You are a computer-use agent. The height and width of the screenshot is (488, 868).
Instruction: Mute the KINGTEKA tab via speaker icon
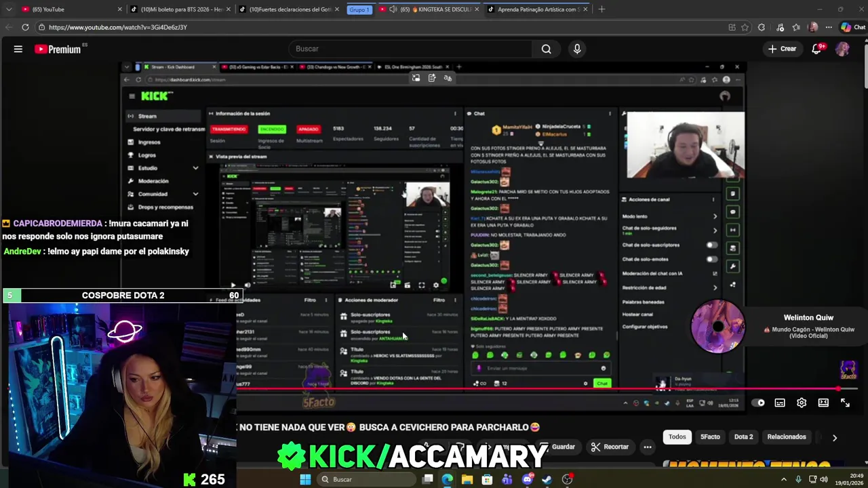393,9
